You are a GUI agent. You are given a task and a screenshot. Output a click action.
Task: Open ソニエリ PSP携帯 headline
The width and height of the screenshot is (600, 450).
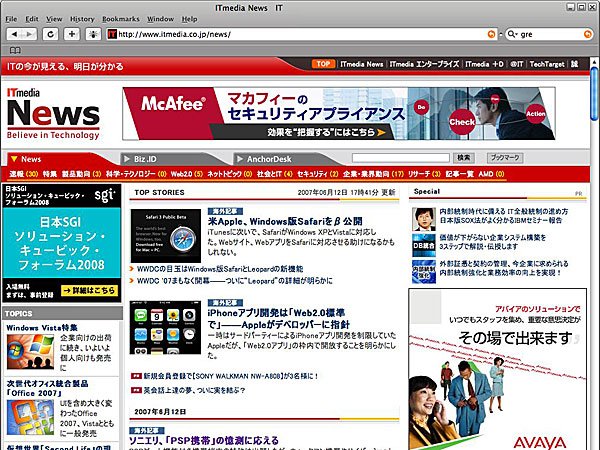(x=204, y=440)
